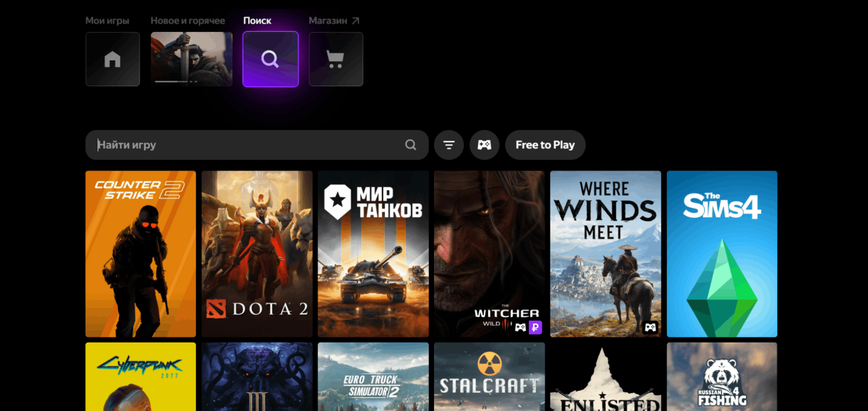868x411 pixels.
Task: Open the Where Winds Meet card
Action: coord(605,254)
